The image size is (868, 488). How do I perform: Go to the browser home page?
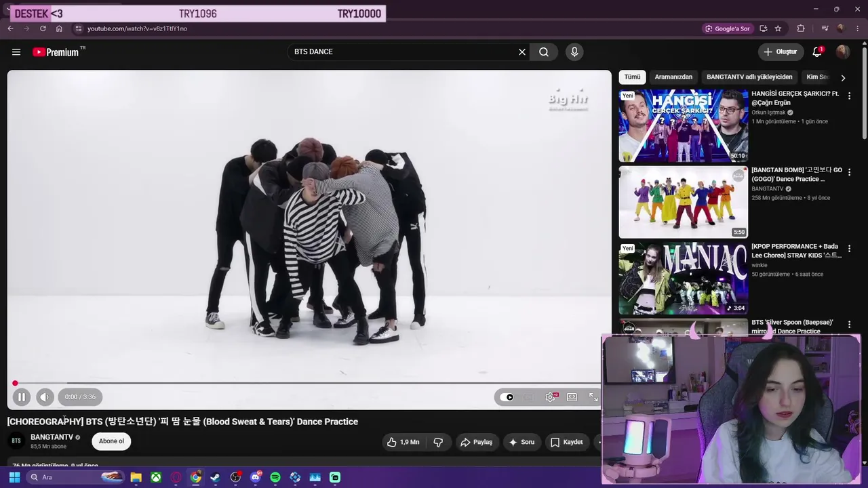[x=59, y=28]
